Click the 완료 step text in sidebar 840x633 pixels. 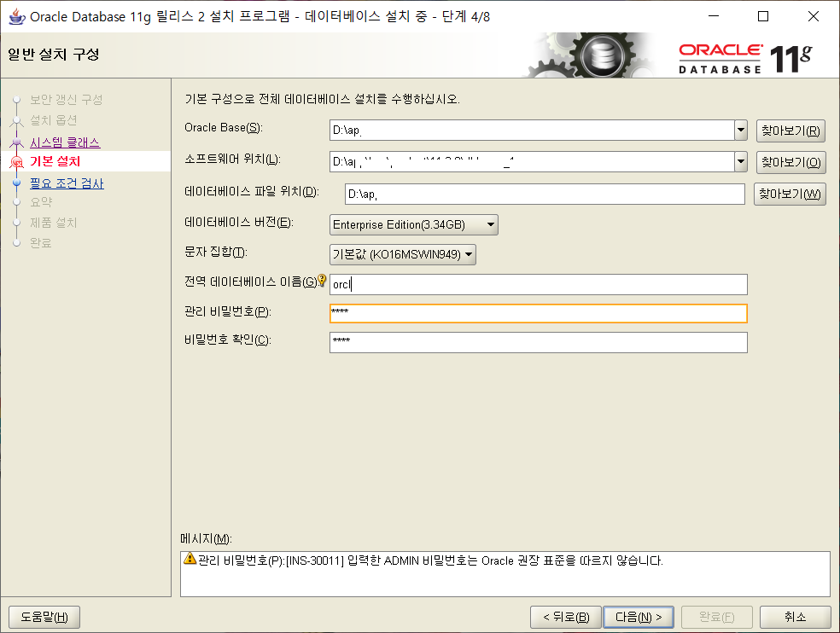(41, 243)
